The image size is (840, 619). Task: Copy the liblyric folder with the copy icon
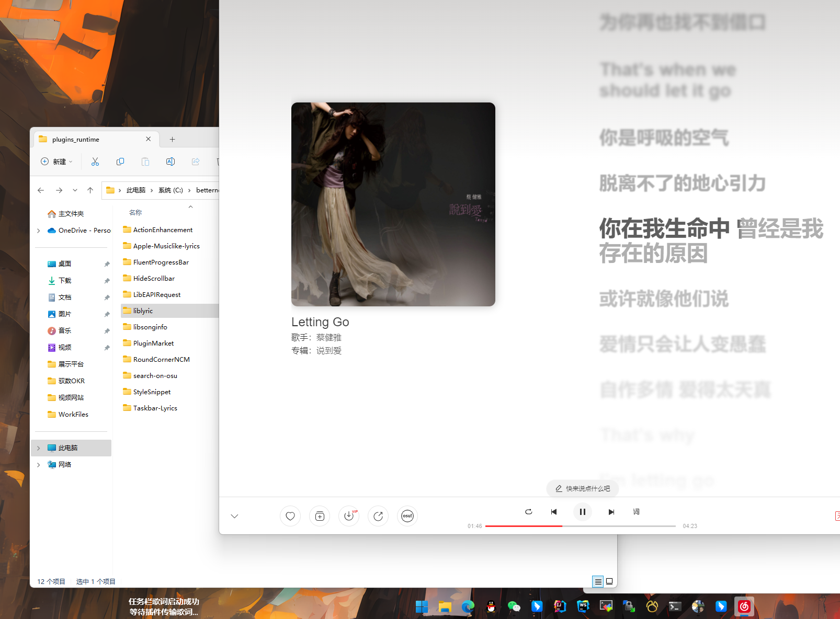pyautogui.click(x=120, y=162)
